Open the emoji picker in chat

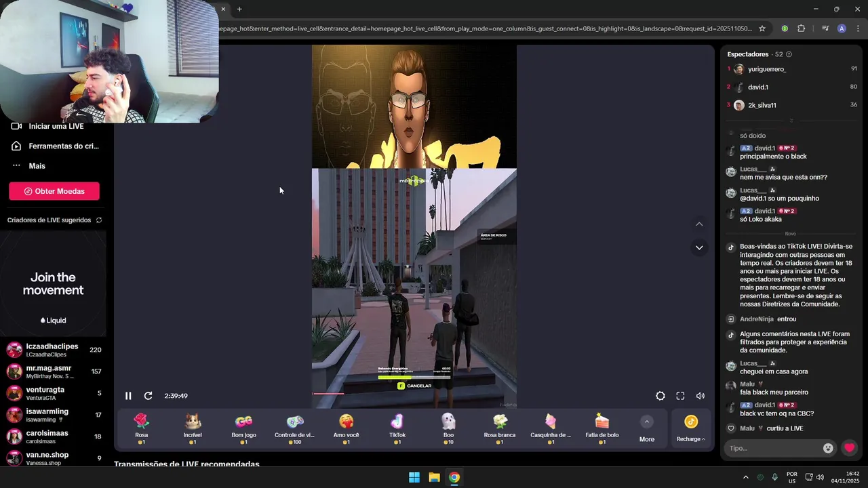point(828,448)
